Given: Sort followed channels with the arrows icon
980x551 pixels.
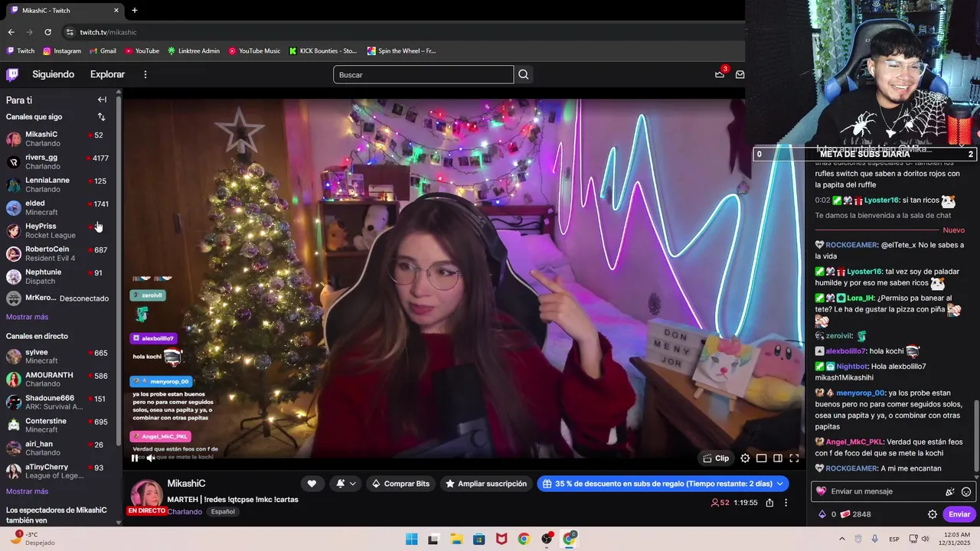Looking at the screenshot, I should [x=101, y=117].
